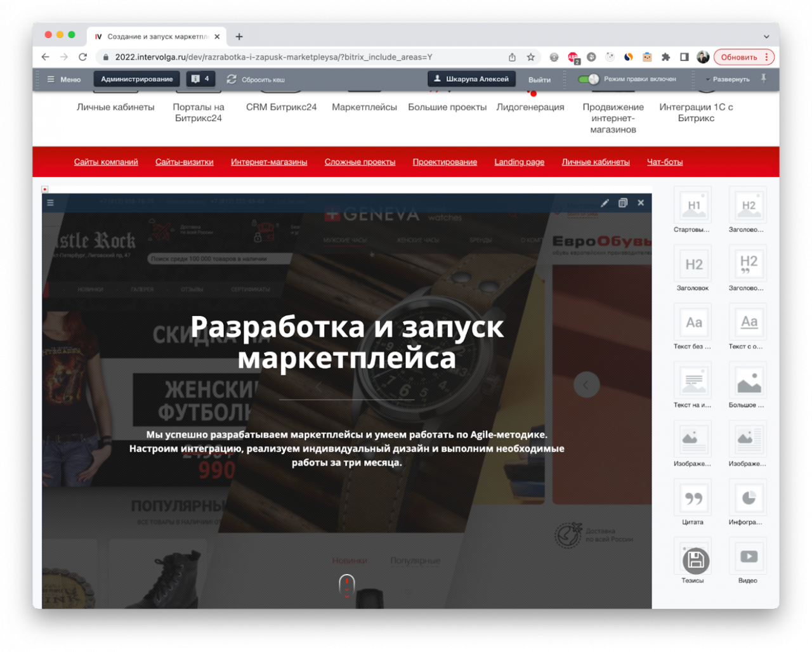Expand the Развернуть panel dropdown
Screen dimensions: 812x652
pyautogui.click(x=728, y=79)
